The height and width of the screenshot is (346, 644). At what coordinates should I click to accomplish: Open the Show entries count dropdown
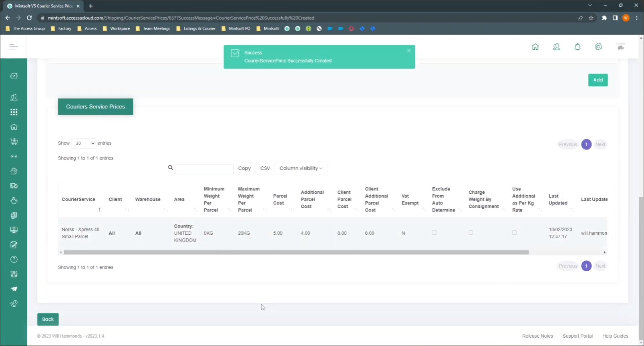click(84, 143)
